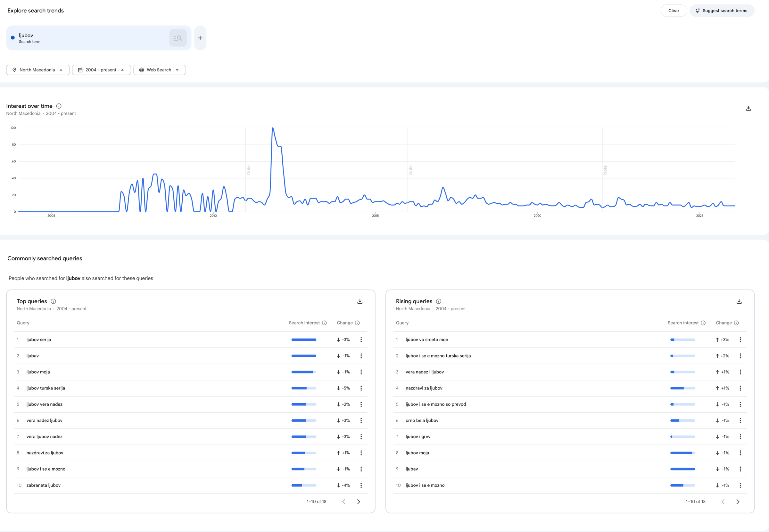Show info tooltip for Interest over time
This screenshot has width=769, height=532.
pyautogui.click(x=59, y=106)
